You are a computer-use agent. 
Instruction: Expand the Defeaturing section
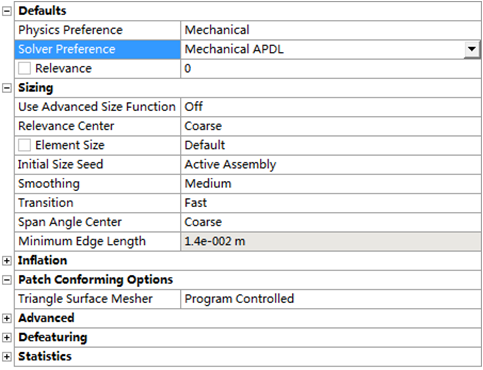pos(7,337)
